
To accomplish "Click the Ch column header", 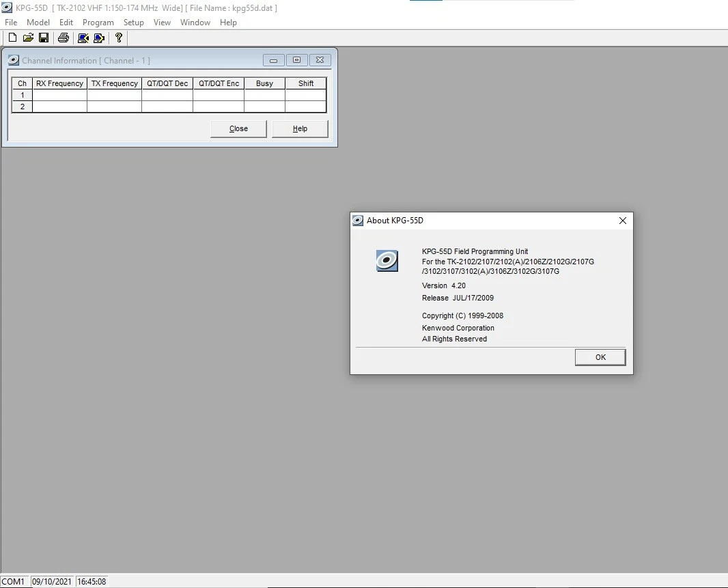I will coord(23,83).
